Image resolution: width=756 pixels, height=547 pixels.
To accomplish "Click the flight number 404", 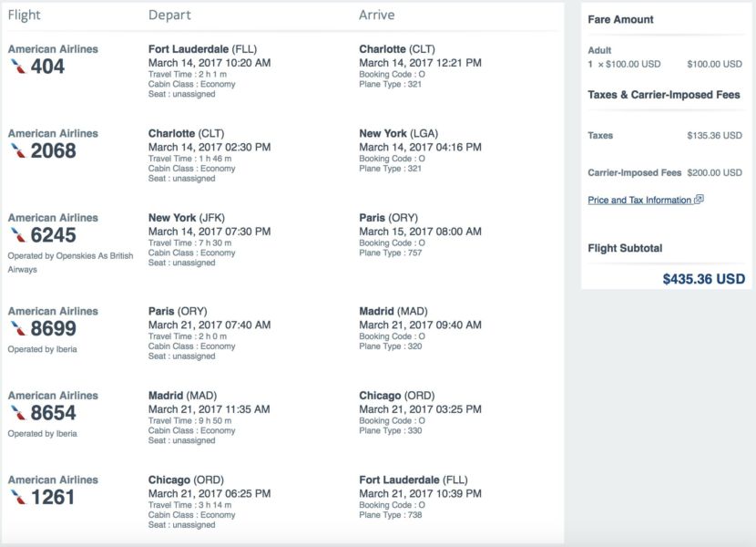I will click(x=47, y=67).
